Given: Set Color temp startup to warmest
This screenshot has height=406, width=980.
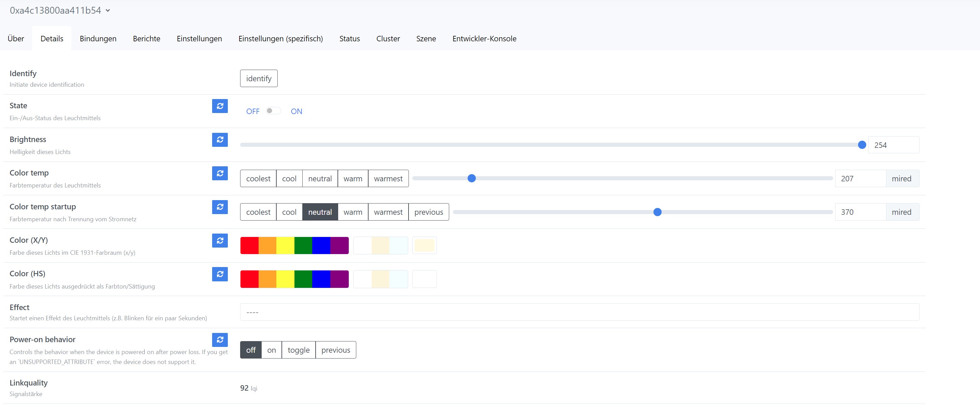Looking at the screenshot, I should click(388, 212).
